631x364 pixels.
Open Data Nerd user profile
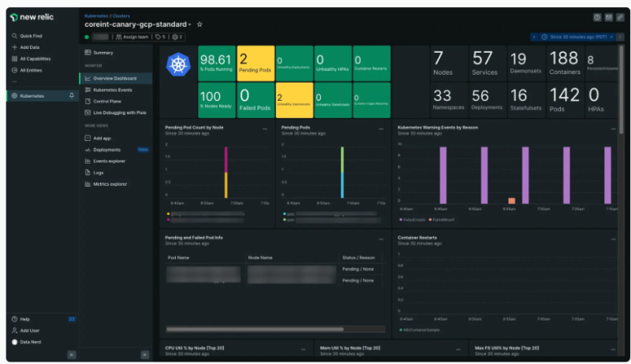[27, 342]
